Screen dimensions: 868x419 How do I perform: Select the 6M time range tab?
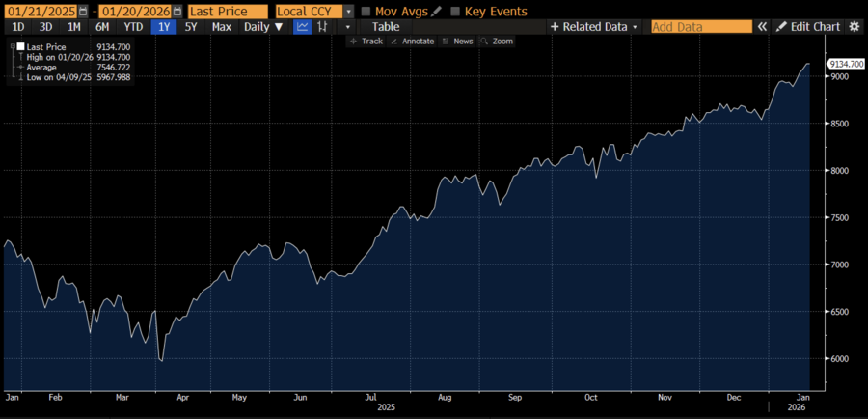tap(102, 27)
